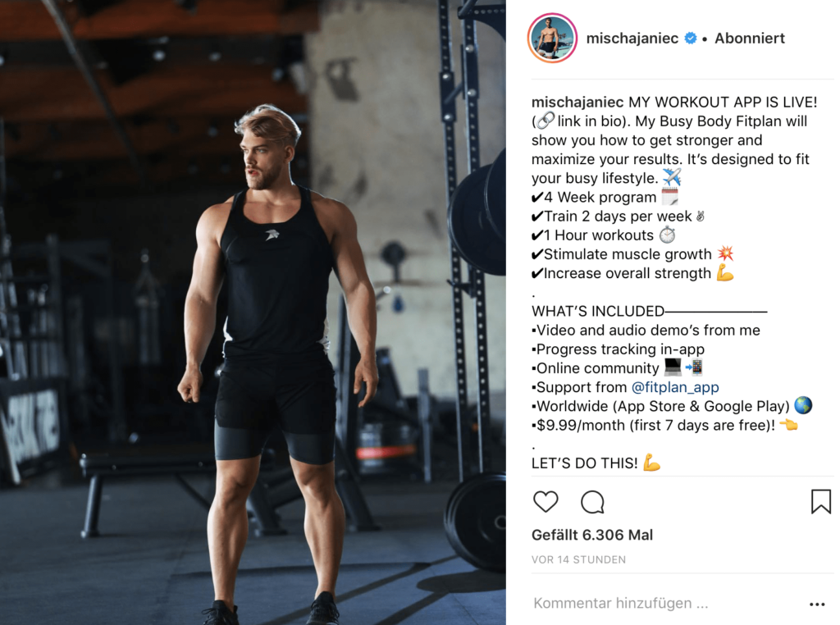Click the stopwatch emoji after 1 Hour workouts
Image resolution: width=840 pixels, height=625 pixels.
pos(667,235)
